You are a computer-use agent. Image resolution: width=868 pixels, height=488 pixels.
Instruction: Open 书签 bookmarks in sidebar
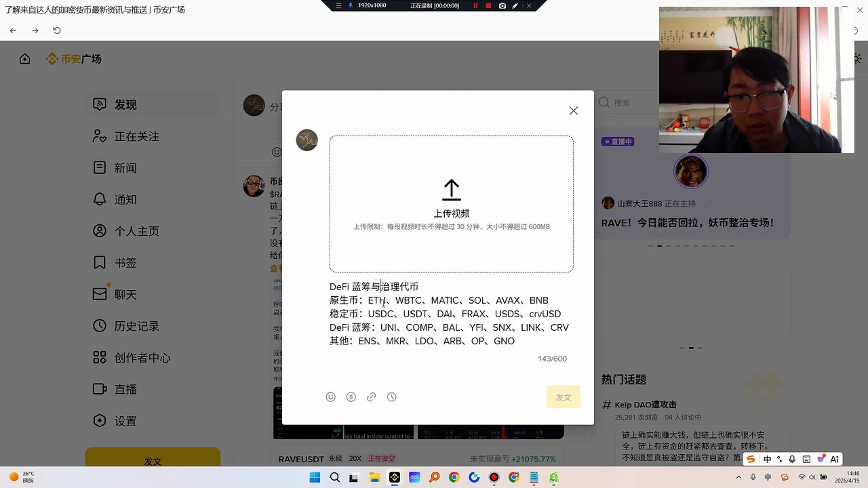(x=153, y=263)
